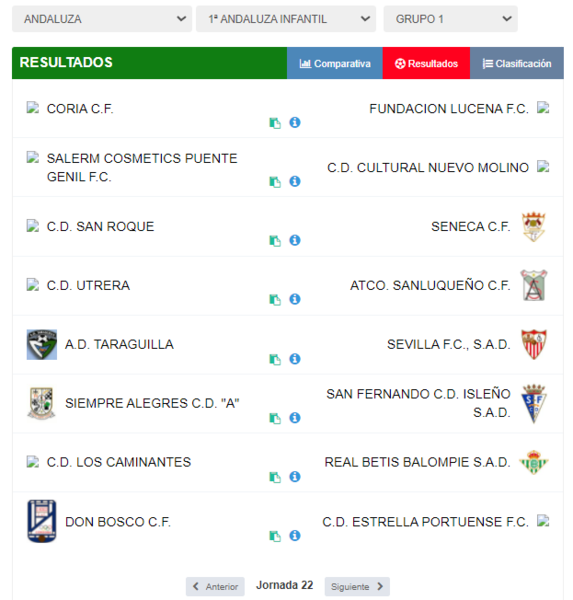The height and width of the screenshot is (600, 573).
Task: Select the Resultados tab
Action: (426, 63)
